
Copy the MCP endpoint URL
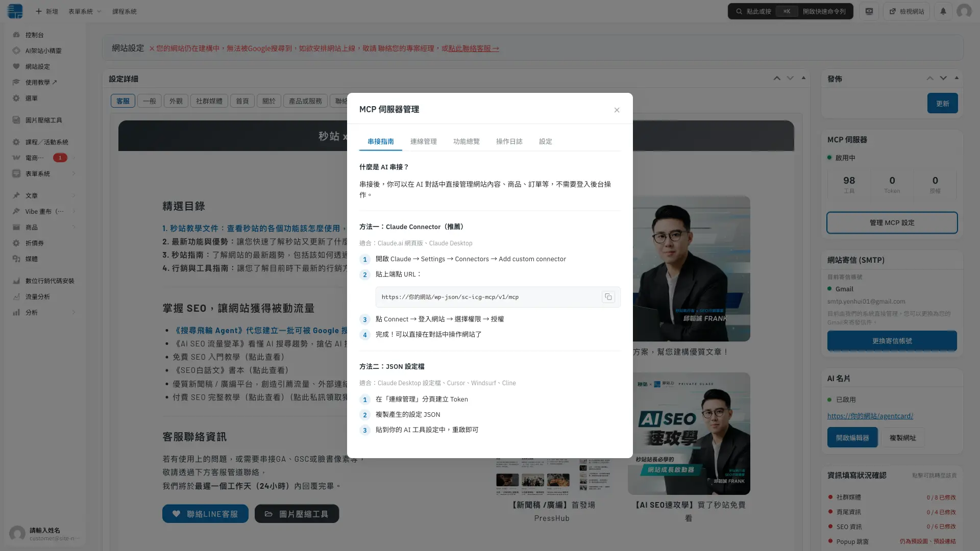point(608,297)
